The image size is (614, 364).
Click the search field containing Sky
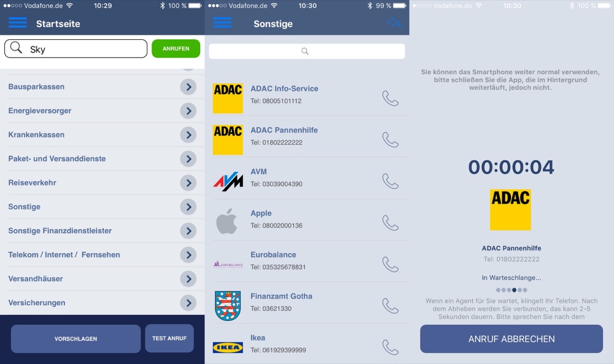76,48
